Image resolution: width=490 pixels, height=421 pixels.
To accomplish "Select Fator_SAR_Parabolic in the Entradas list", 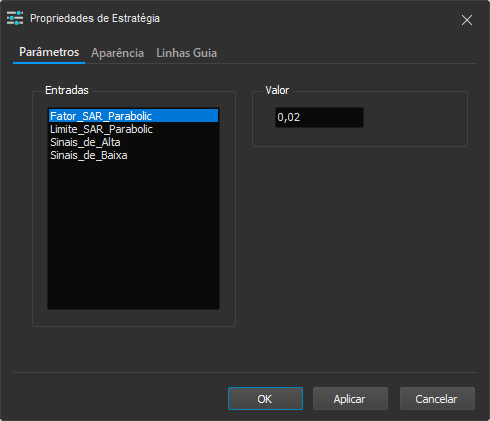I will (x=133, y=116).
